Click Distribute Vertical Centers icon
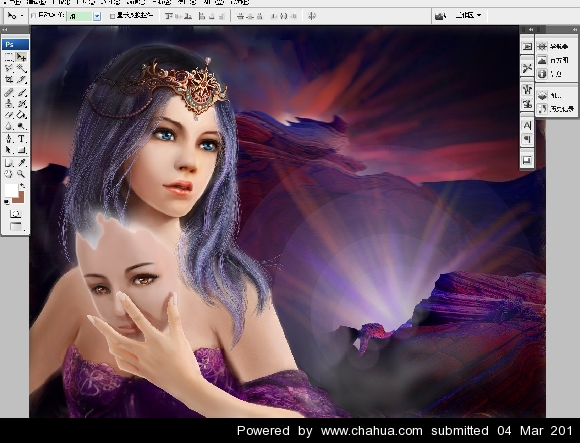This screenshot has height=443, width=580. (x=250, y=16)
